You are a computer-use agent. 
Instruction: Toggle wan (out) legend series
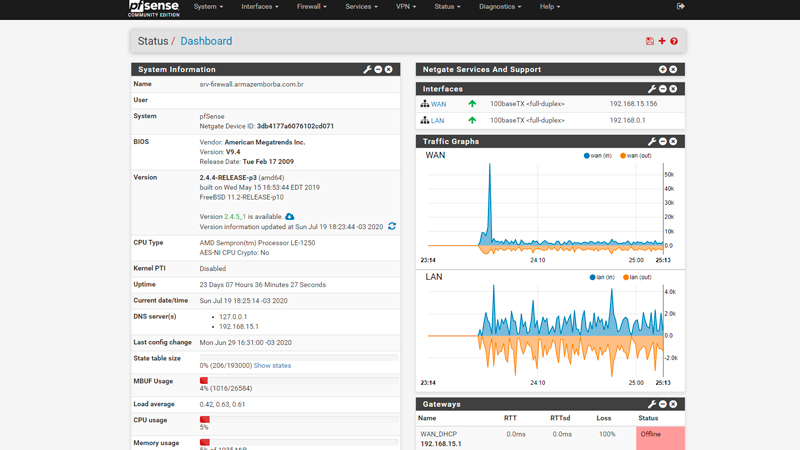pos(636,156)
